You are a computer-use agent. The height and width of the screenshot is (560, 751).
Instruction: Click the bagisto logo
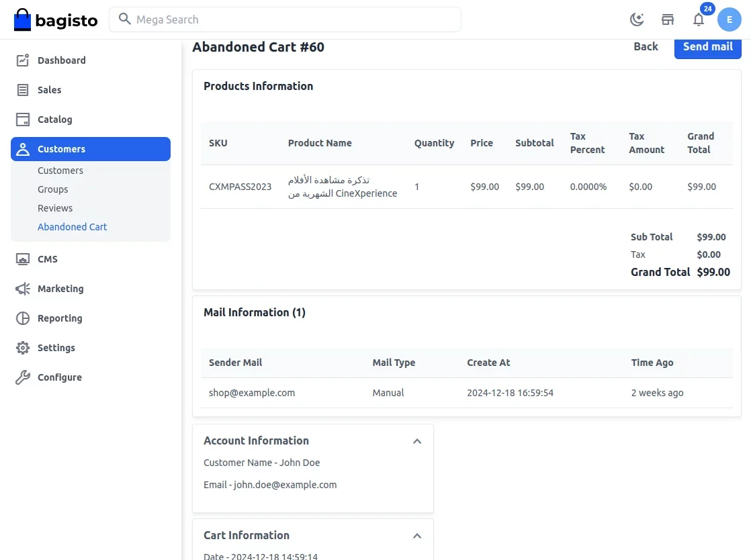tap(56, 19)
